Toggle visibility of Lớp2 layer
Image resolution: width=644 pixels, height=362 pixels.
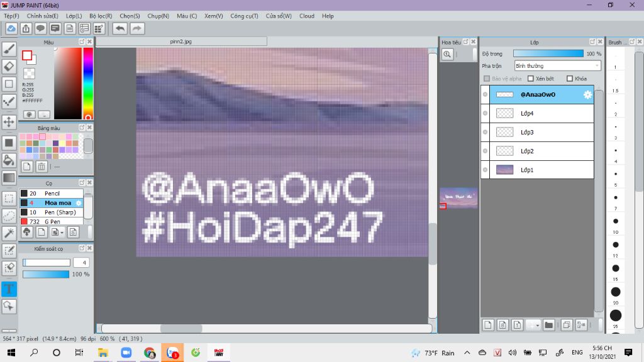(x=485, y=151)
